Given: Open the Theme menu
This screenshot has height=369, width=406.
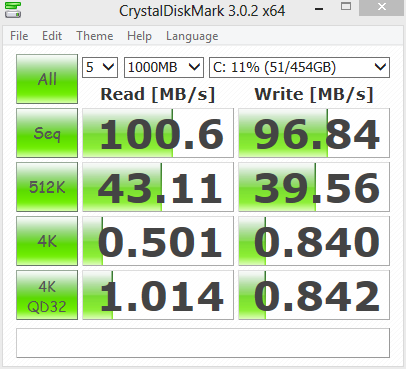Looking at the screenshot, I should click(95, 36).
